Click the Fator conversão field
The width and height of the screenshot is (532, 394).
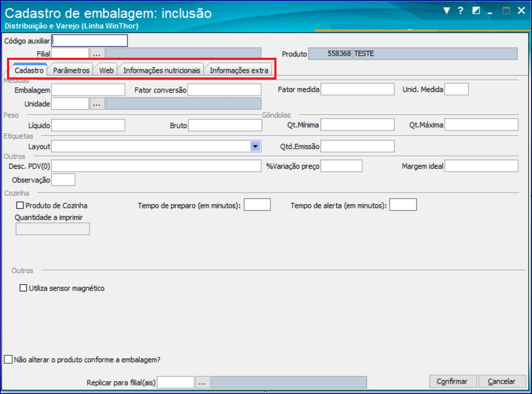[225, 90]
